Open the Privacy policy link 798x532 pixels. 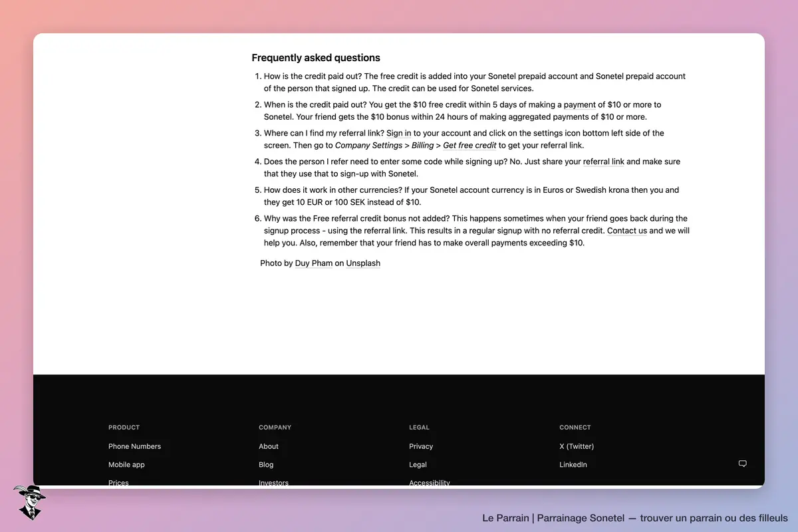pos(421,446)
